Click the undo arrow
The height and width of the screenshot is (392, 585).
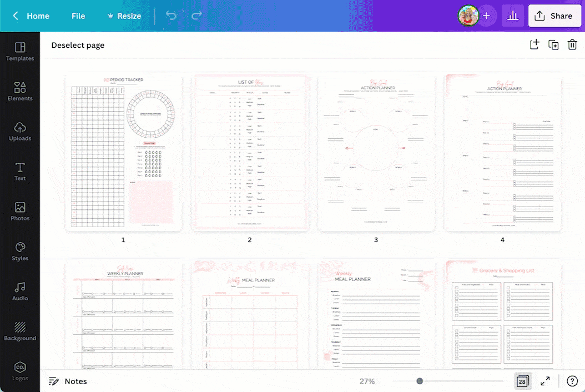click(171, 16)
